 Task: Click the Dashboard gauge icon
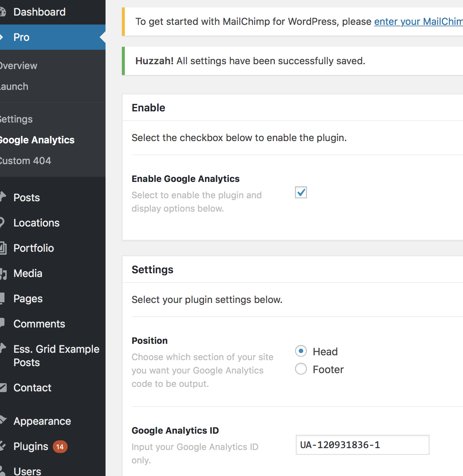tap(3, 12)
